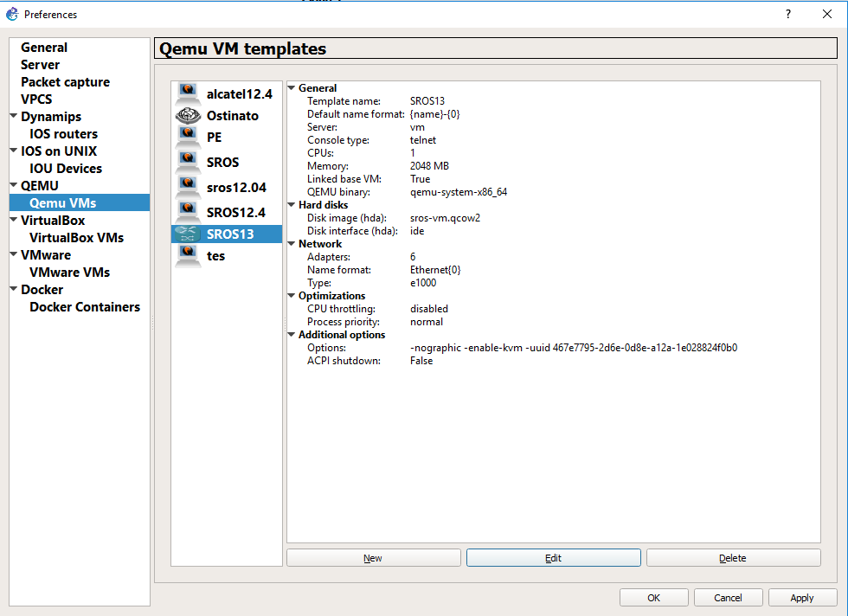Screen dimensions: 848x616
Task: Click the PE template computer icon
Action: pos(188,138)
